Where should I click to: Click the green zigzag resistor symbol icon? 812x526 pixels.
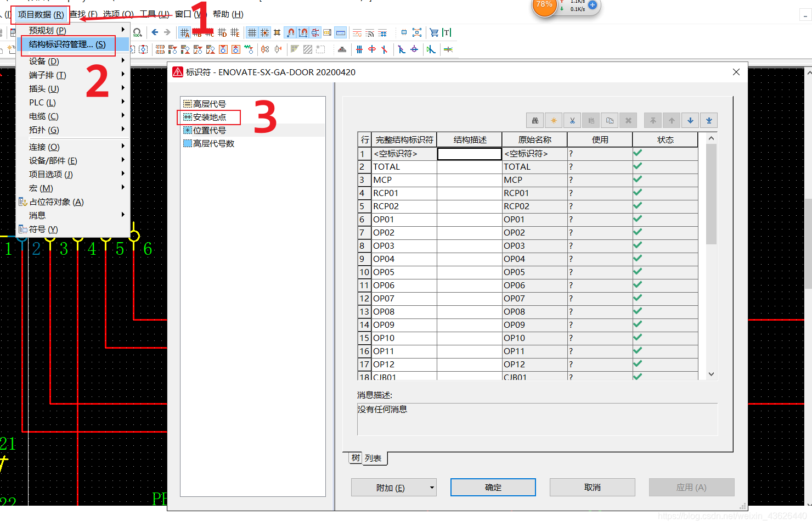(249, 49)
